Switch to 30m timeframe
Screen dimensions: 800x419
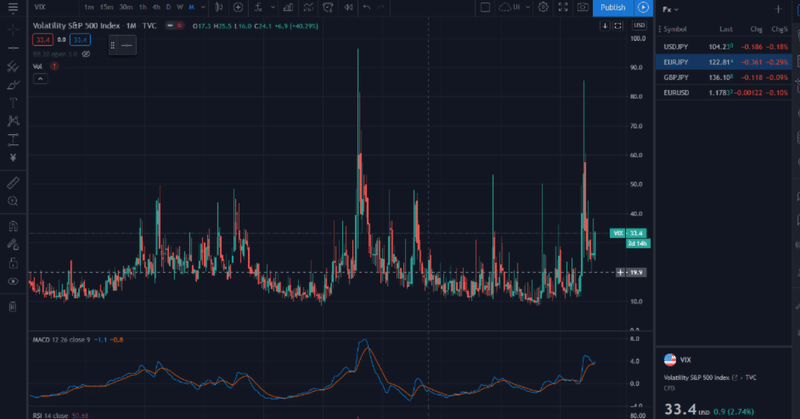[x=126, y=7]
